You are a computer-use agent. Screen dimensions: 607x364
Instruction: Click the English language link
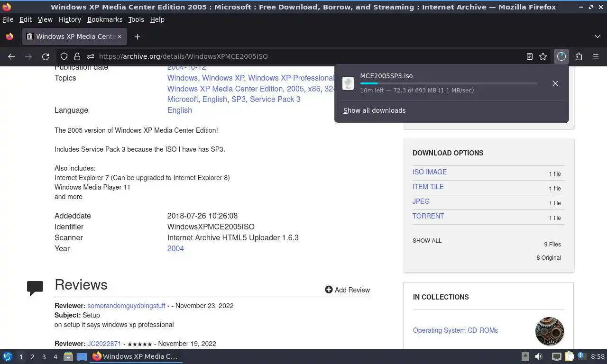click(179, 110)
